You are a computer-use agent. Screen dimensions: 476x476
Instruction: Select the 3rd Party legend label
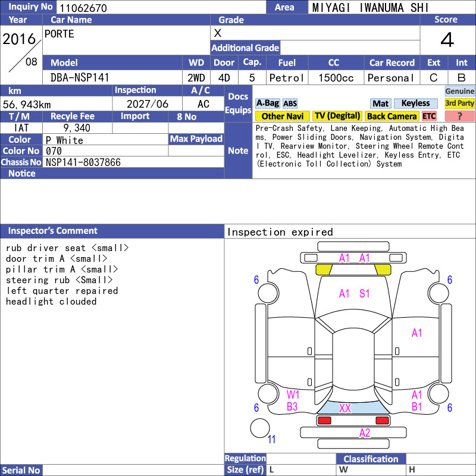[459, 103]
